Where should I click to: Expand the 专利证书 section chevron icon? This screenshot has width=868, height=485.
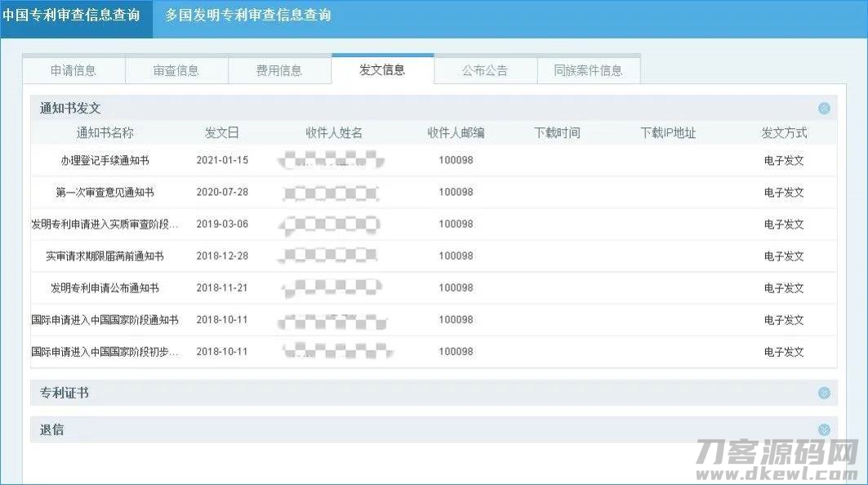point(825,393)
